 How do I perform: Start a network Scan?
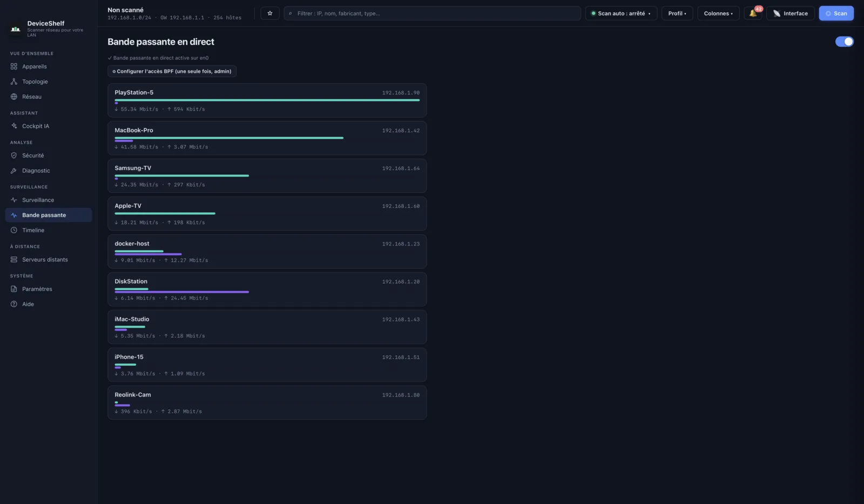tap(836, 13)
